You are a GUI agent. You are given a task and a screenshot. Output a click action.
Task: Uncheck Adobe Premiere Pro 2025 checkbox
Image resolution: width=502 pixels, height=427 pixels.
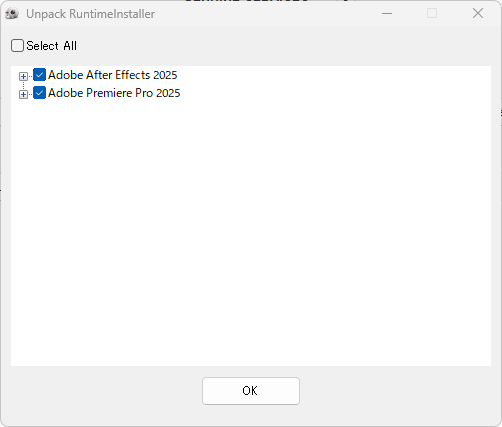tap(39, 93)
